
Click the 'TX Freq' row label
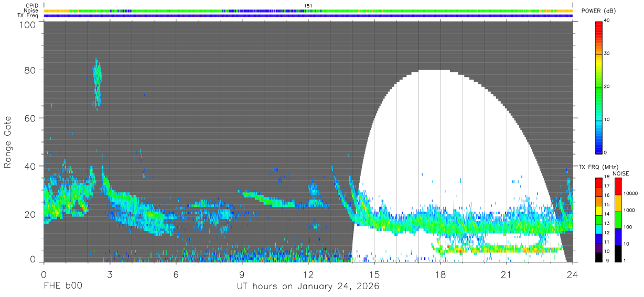click(28, 16)
